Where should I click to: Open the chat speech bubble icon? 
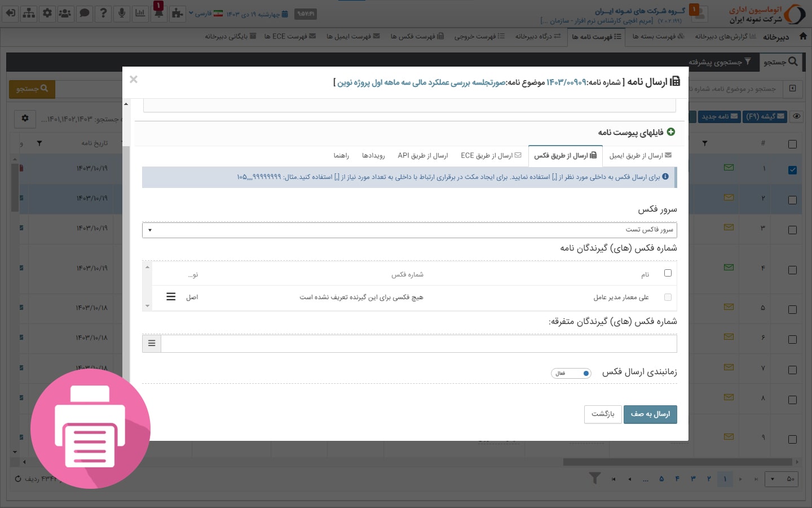click(84, 13)
